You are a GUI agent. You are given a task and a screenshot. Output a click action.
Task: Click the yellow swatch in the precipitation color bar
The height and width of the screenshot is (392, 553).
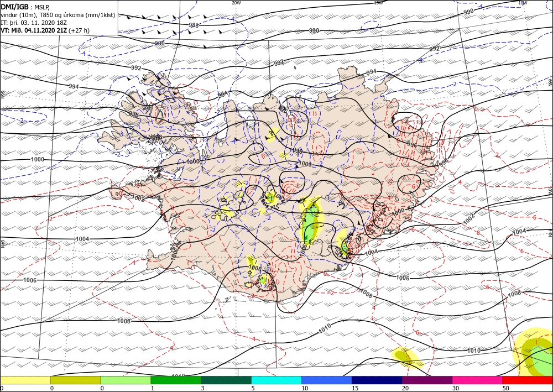25,380
